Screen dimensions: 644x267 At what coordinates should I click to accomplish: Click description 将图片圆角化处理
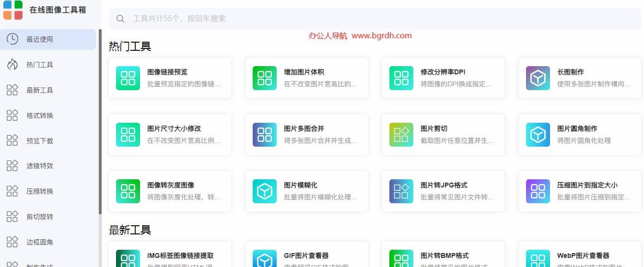coord(584,140)
